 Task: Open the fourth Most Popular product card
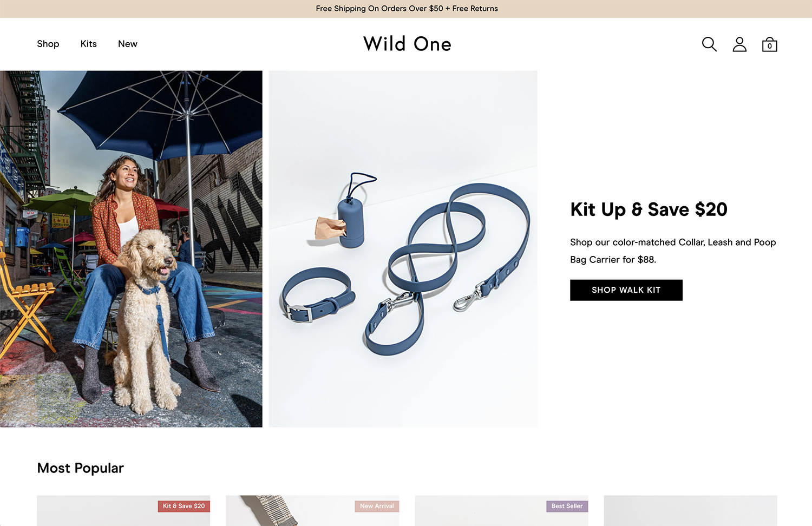690,511
